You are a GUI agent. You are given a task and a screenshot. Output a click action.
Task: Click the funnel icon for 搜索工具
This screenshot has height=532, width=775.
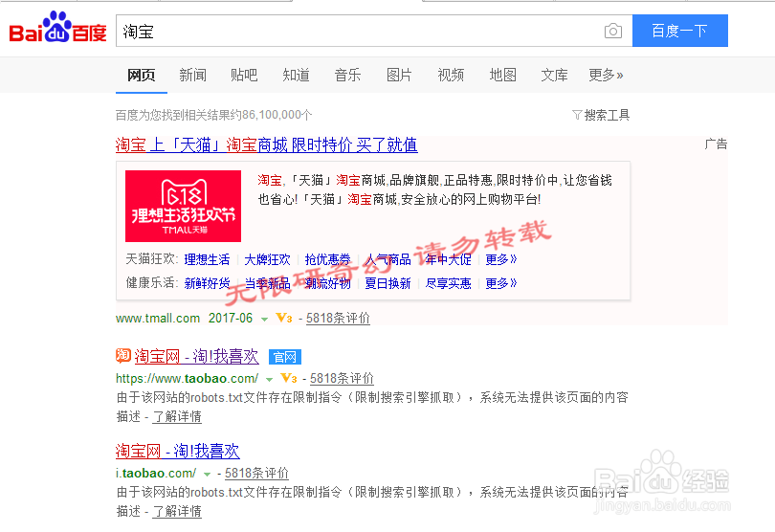(x=577, y=115)
